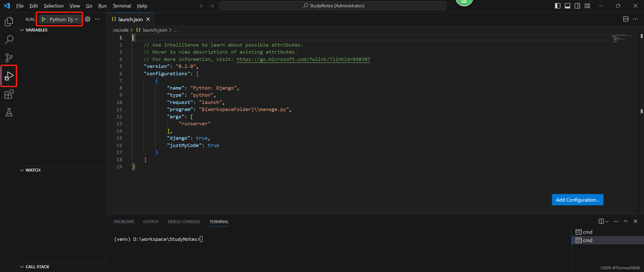Open the Search view
This screenshot has width=644, height=272.
pyautogui.click(x=9, y=40)
